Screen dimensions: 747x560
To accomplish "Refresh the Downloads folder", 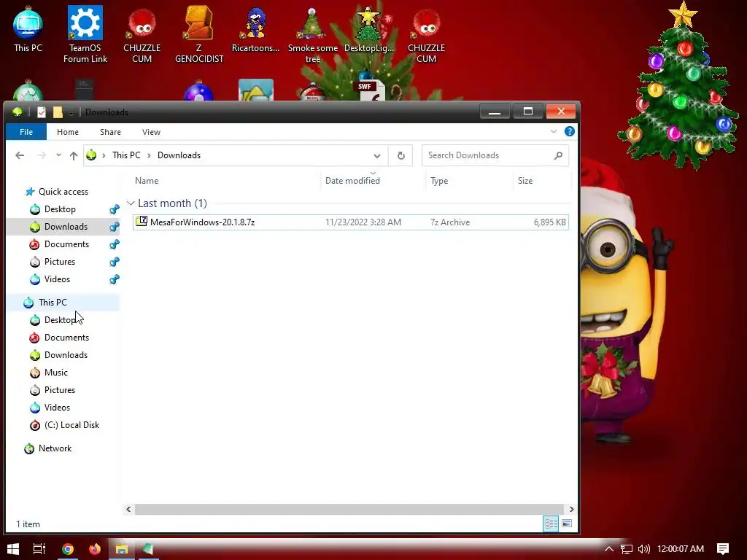I will click(x=400, y=156).
